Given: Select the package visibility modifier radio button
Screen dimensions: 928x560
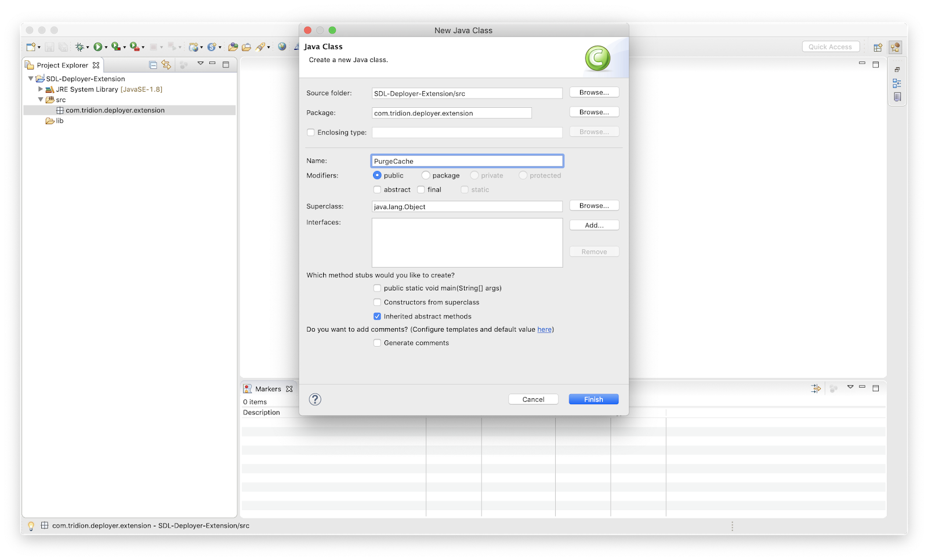Looking at the screenshot, I should (x=425, y=175).
